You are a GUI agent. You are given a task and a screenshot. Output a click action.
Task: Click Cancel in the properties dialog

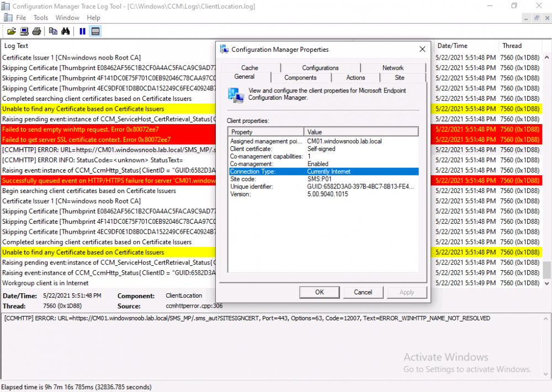click(x=363, y=292)
